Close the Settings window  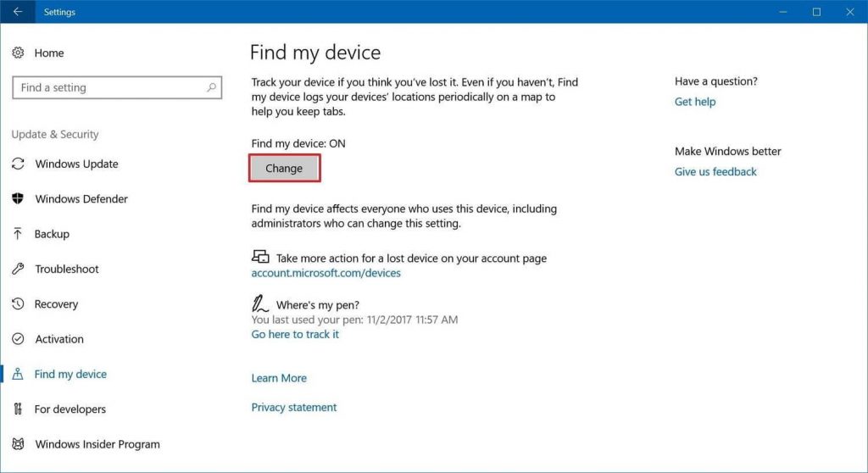[849, 12]
